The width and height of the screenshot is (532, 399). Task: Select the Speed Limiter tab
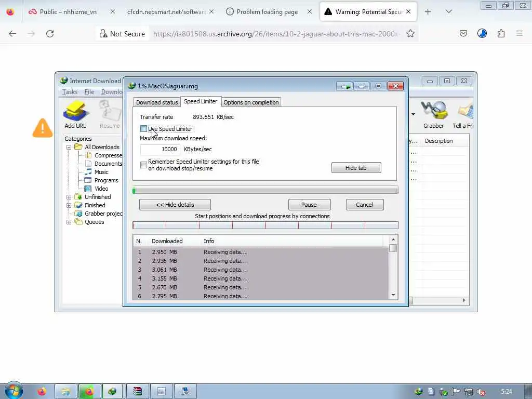[201, 101]
